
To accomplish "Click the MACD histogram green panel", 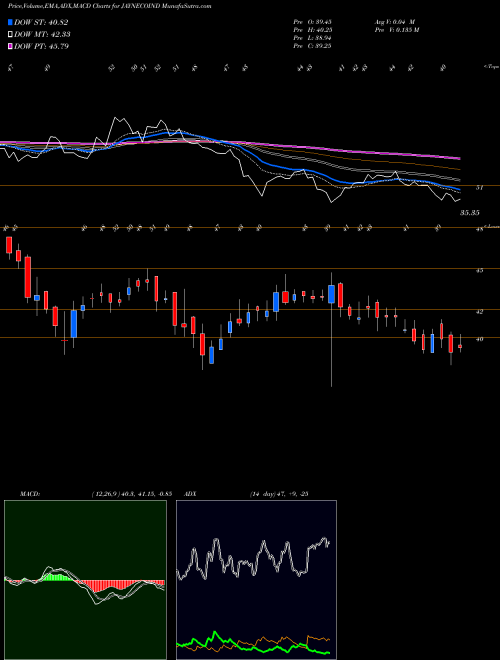I will (85, 580).
